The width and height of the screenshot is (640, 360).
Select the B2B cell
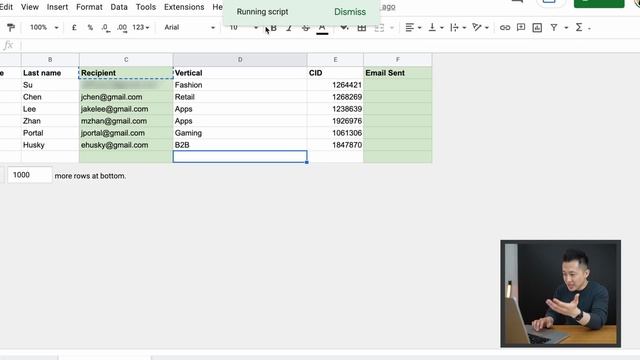coord(240,145)
